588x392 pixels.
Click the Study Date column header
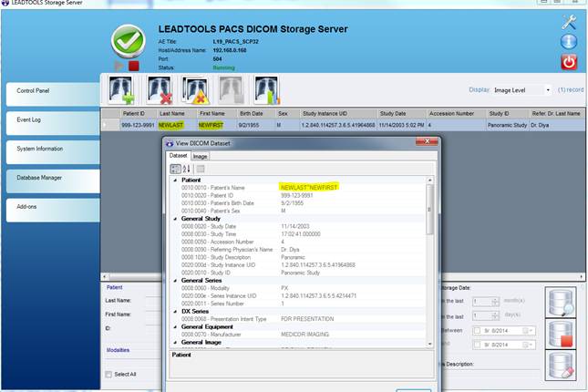[402, 114]
